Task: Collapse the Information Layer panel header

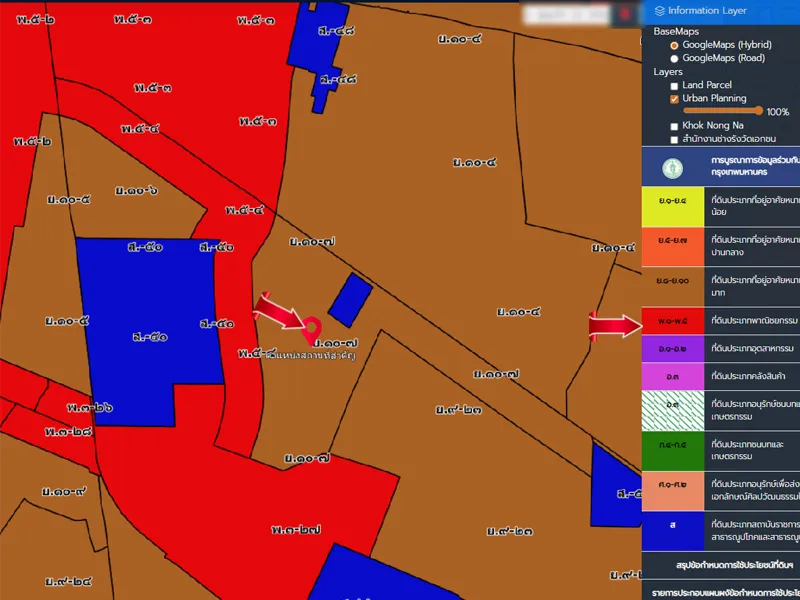Action: coord(720,11)
